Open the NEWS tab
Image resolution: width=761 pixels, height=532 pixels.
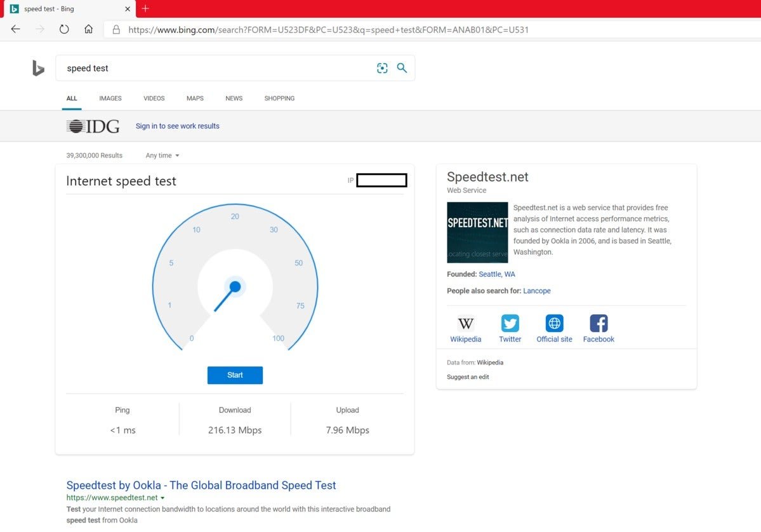(x=234, y=98)
